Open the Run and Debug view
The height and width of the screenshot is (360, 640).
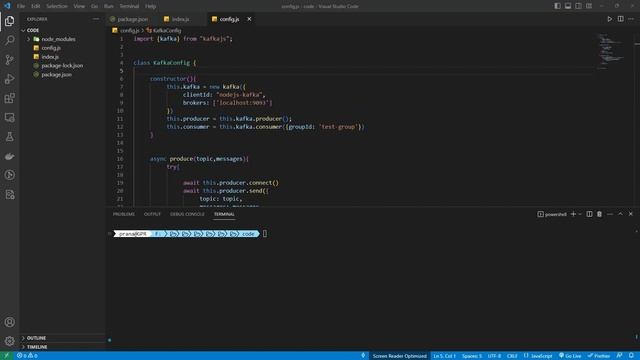coord(9,79)
